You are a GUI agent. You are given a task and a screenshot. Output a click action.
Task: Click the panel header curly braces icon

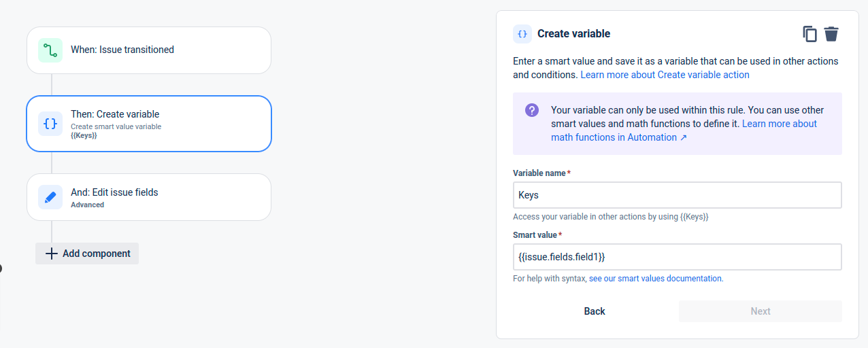click(522, 34)
